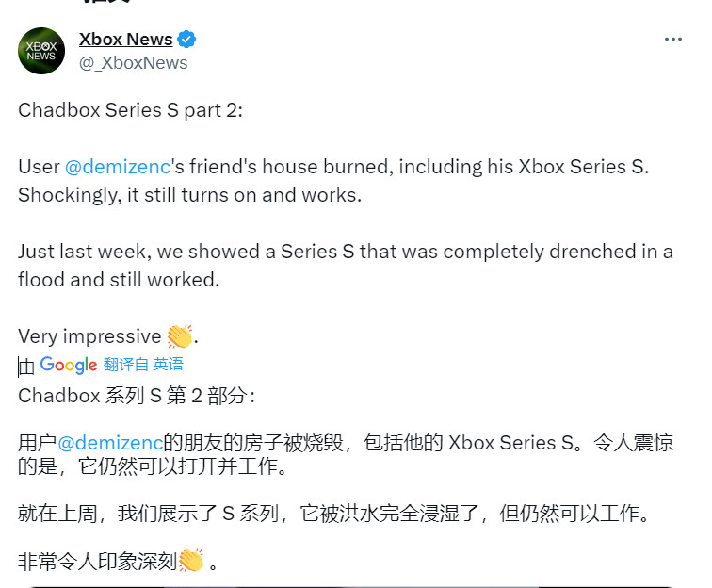The width and height of the screenshot is (712, 588).
Task: Click the blue verified badge
Action: pos(187,40)
